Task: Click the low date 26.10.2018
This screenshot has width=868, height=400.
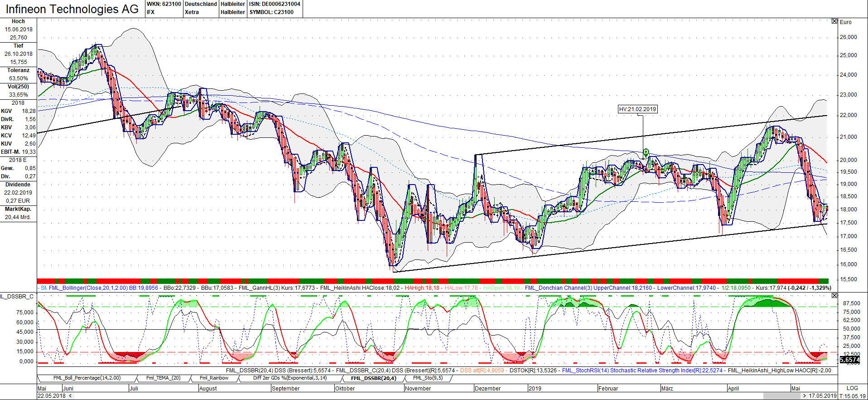Action: (x=19, y=54)
